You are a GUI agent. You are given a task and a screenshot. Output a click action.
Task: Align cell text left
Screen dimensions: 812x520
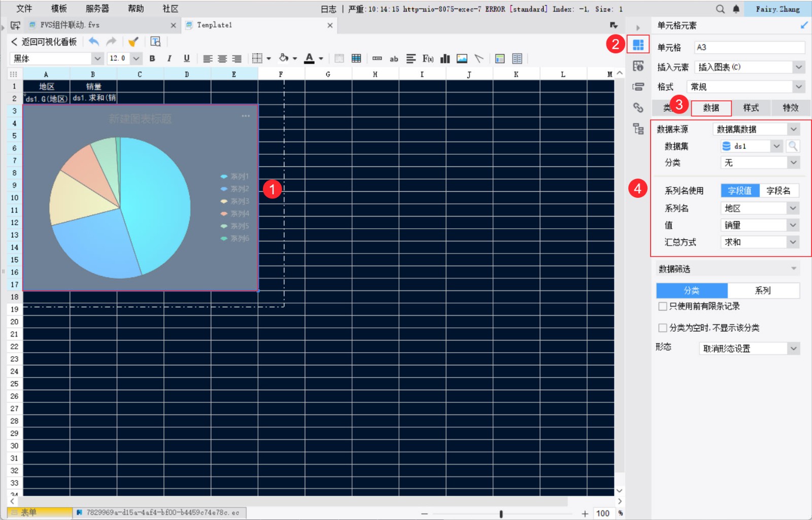[208, 59]
